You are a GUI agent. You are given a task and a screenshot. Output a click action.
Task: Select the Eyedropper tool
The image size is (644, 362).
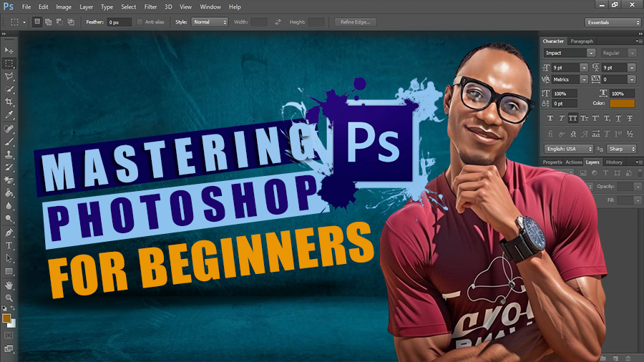[x=9, y=115]
